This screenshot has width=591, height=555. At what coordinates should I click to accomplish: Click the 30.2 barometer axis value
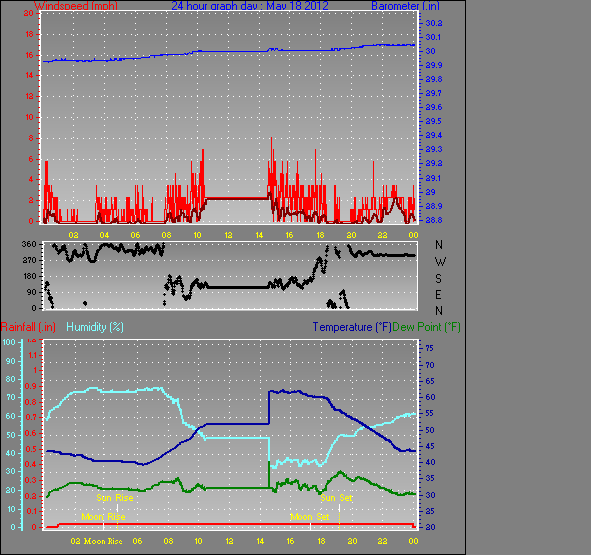coord(433,23)
